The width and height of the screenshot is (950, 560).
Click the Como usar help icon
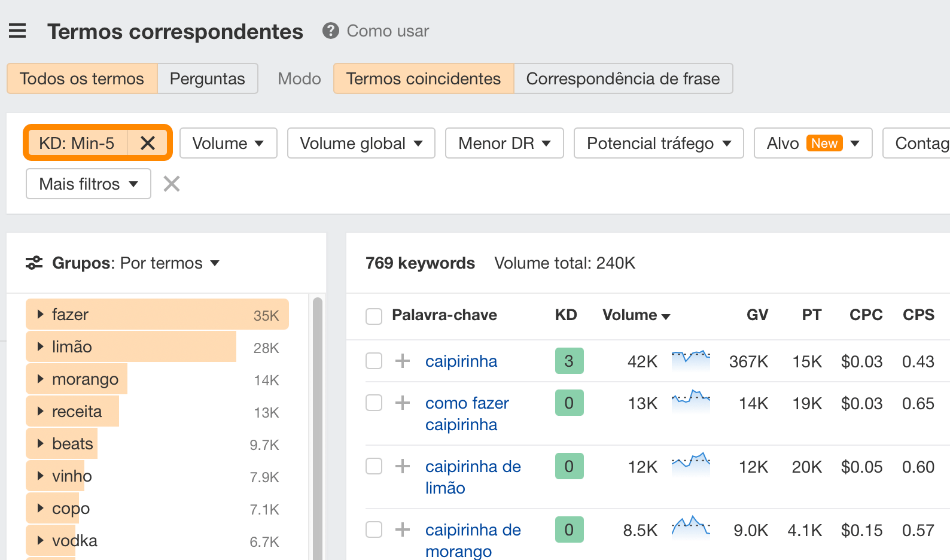pyautogui.click(x=330, y=31)
